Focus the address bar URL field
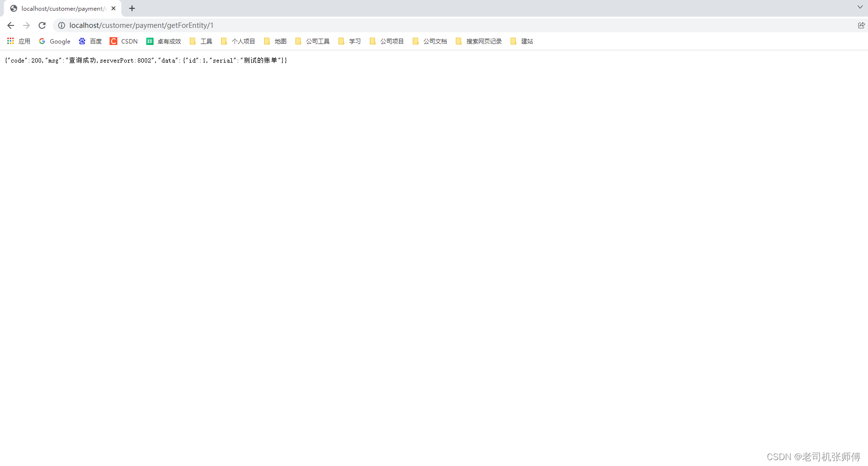Screen dimensions: 868x466 (460, 25)
